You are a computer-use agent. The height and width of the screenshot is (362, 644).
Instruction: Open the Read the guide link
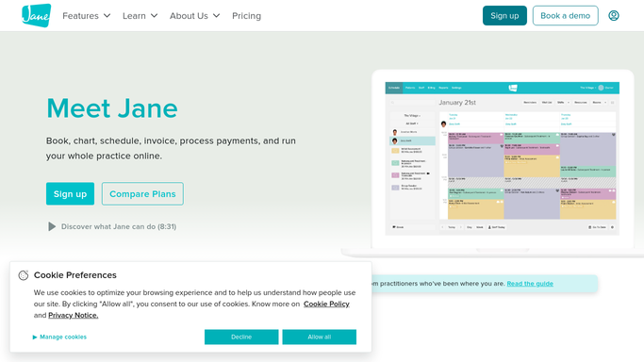[x=530, y=284]
